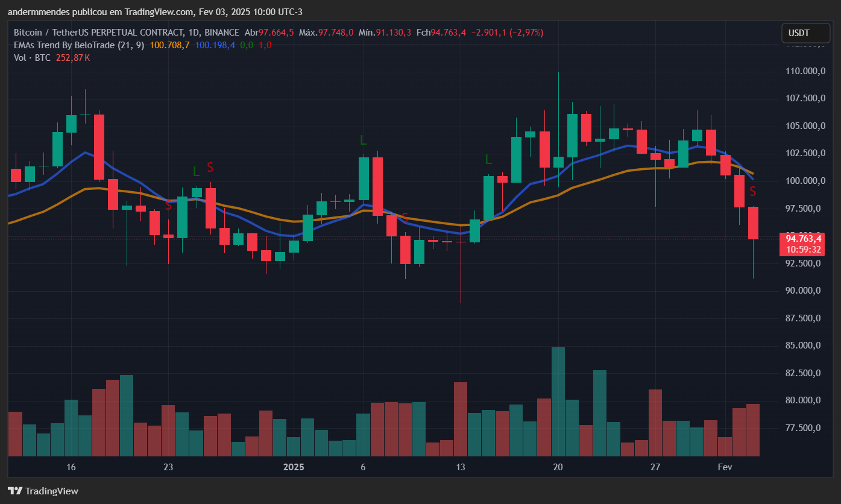
Task: Click the volume value 252,87 K
Action: [x=73, y=57]
